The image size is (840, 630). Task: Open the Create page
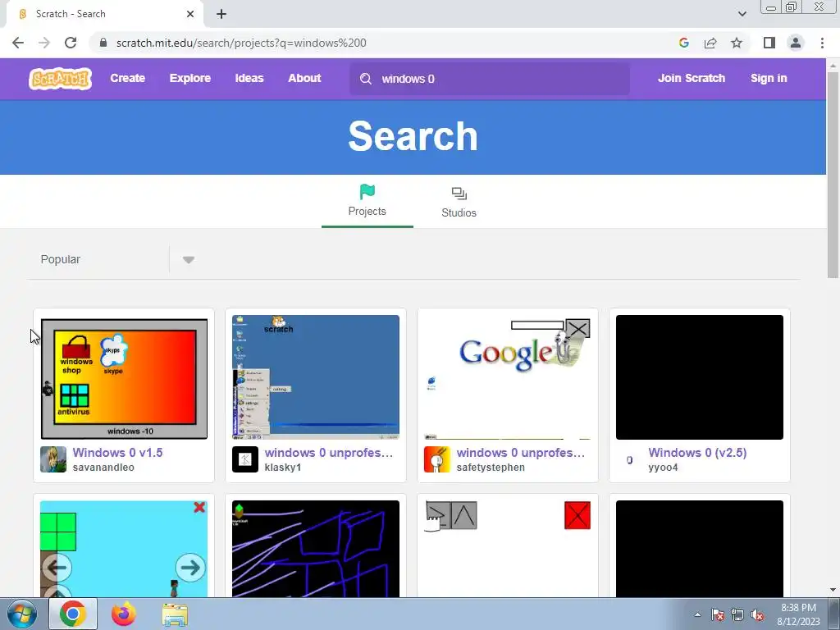click(127, 78)
